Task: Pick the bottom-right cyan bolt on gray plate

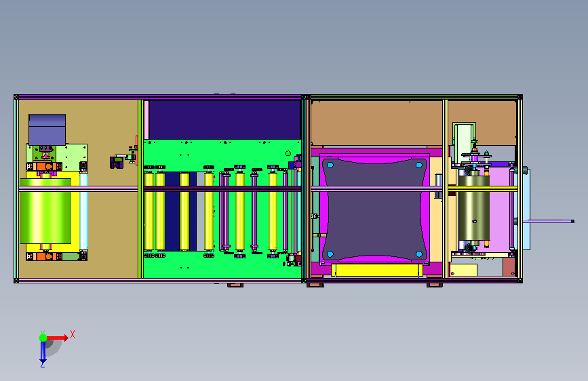Action: click(x=419, y=254)
